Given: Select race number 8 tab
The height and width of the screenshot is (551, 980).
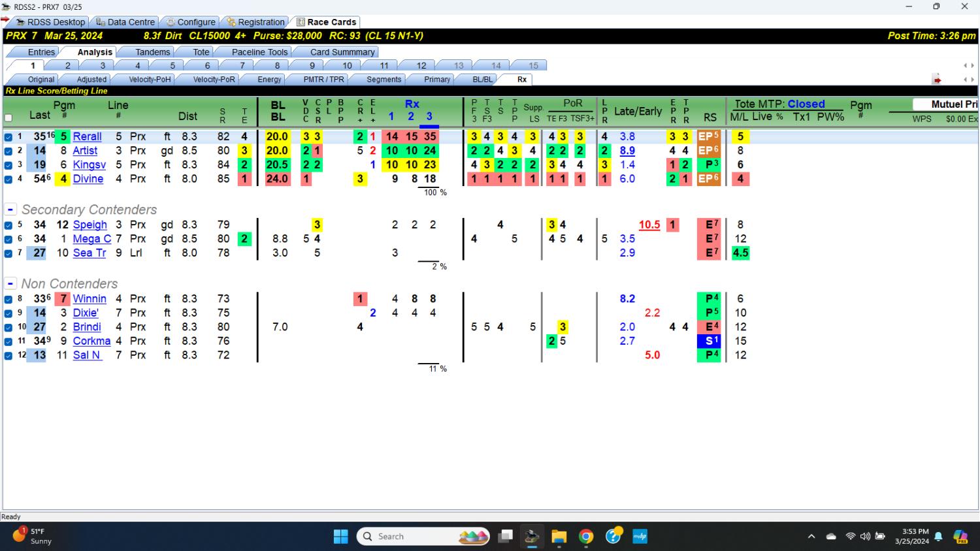Looking at the screenshot, I should pyautogui.click(x=277, y=65).
